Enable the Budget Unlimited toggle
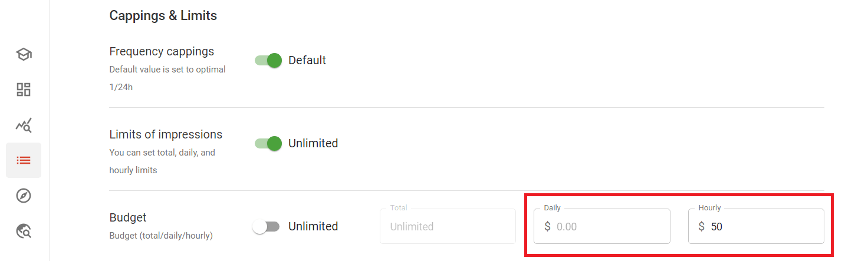868x261 pixels. click(x=266, y=226)
